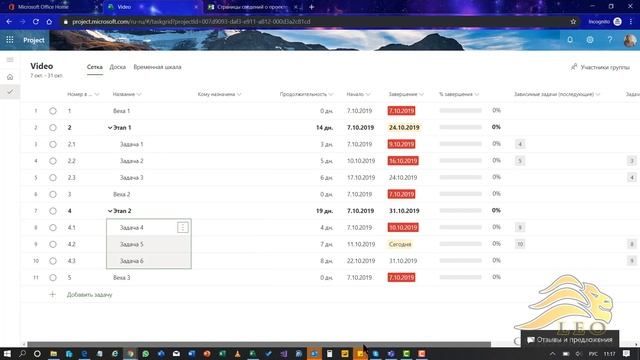Open the Продолжительность column dropdown
The image size is (640, 360).
pos(331,94)
